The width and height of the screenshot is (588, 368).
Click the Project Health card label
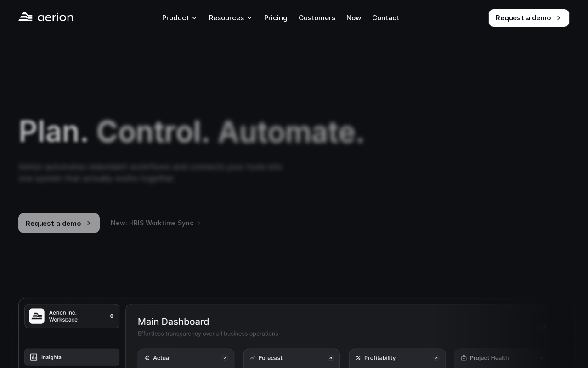tap(489, 358)
